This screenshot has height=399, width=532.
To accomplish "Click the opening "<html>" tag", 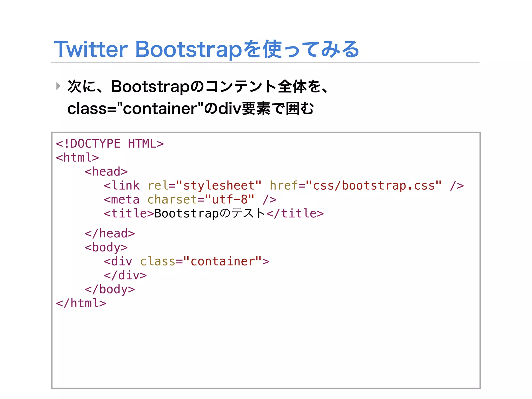I will pos(77,157).
